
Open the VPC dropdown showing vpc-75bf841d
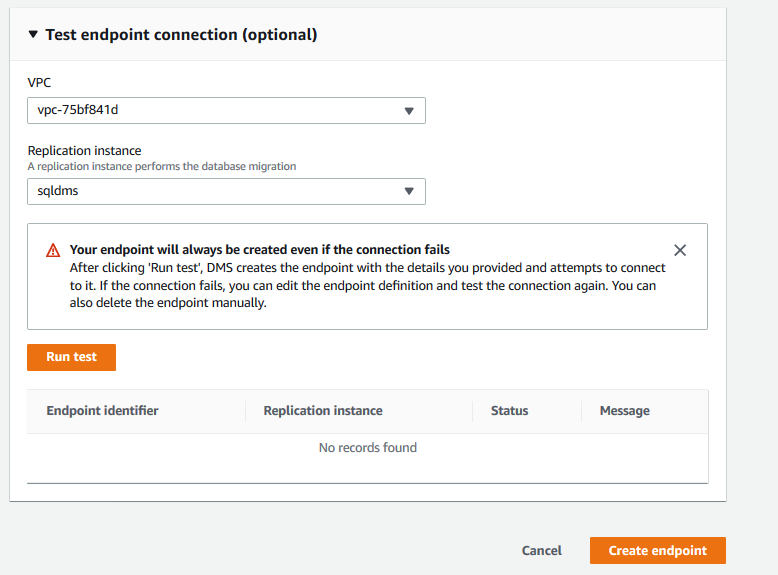[x=226, y=110]
